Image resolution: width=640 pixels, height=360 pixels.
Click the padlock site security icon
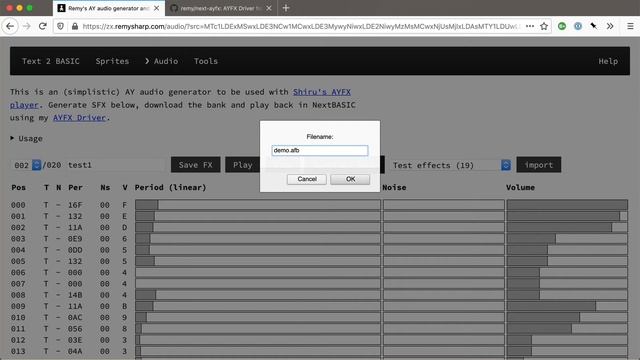[75, 26]
